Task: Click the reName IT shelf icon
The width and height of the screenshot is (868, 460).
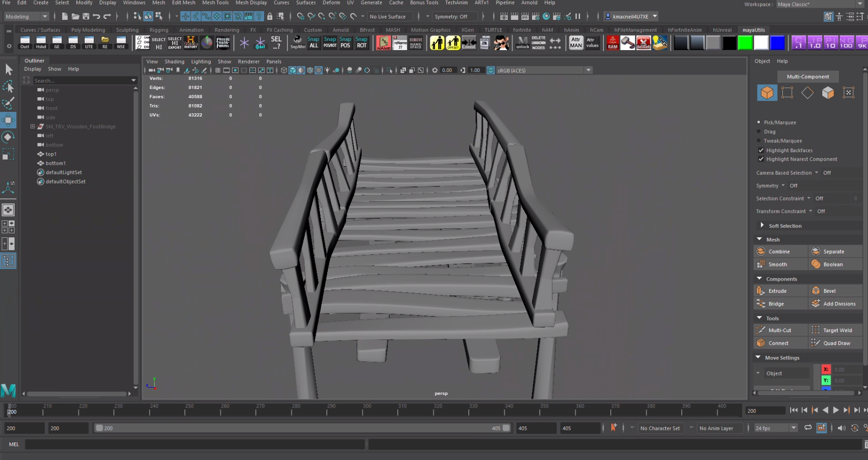Action: [400, 43]
